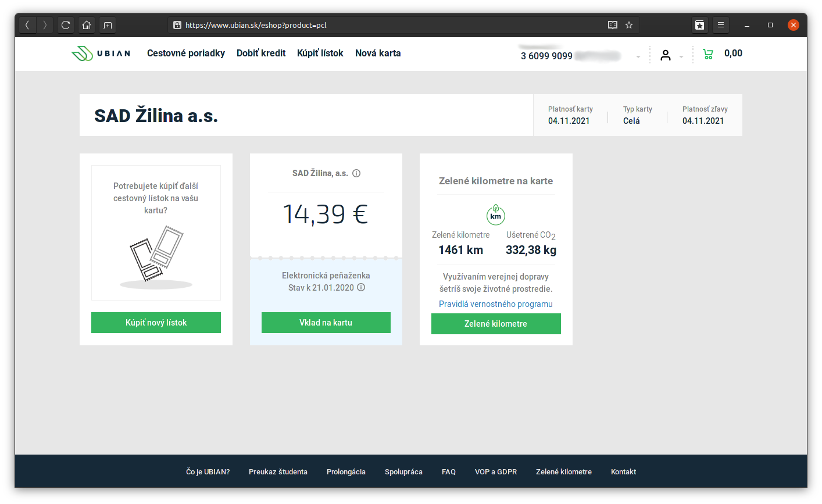The height and width of the screenshot is (504, 822).
Task: Minimize the browser window
Action: (x=747, y=25)
